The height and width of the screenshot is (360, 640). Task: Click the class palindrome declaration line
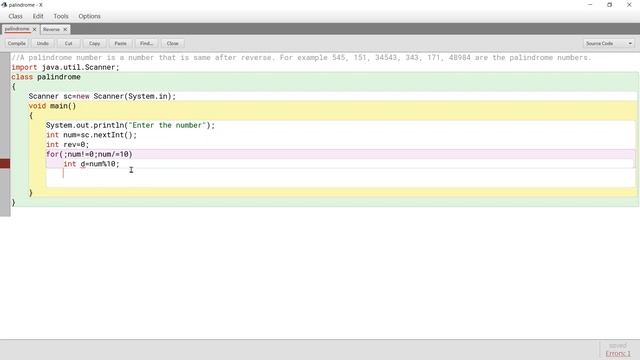(46, 77)
